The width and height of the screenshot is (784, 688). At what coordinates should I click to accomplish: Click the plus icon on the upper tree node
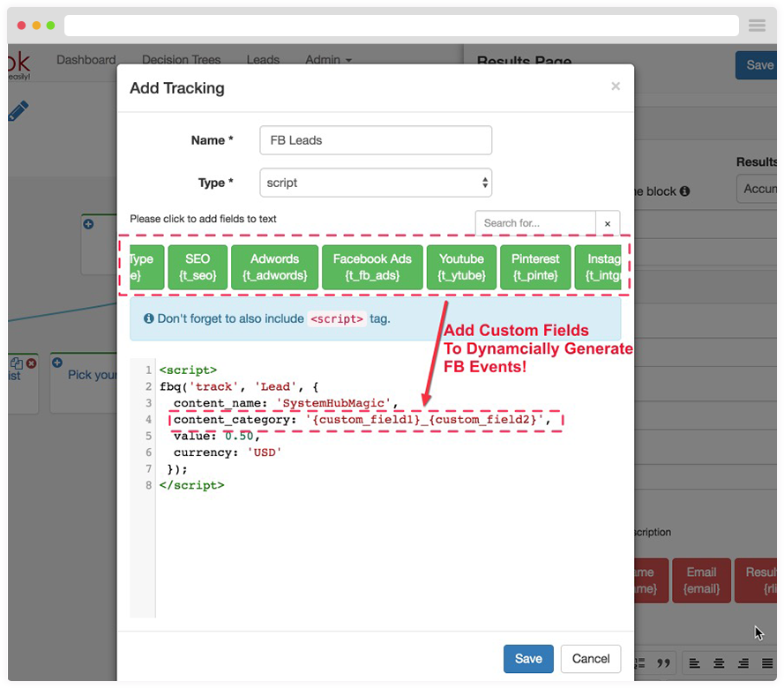tap(88, 224)
